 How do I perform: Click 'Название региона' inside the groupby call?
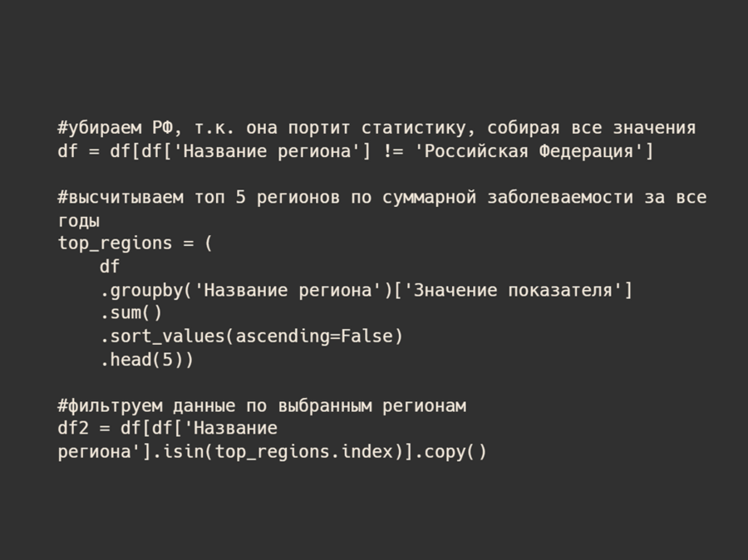(x=287, y=290)
